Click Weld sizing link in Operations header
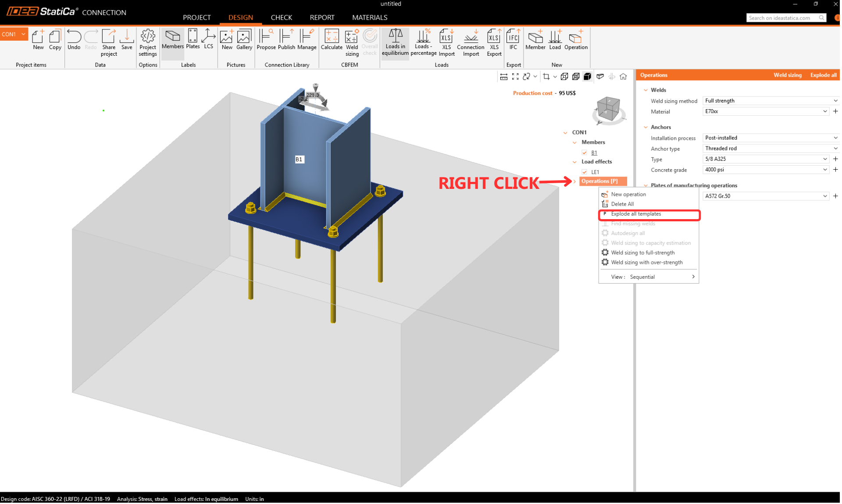Image resolution: width=842 pixels, height=504 pixels. pyautogui.click(x=787, y=75)
